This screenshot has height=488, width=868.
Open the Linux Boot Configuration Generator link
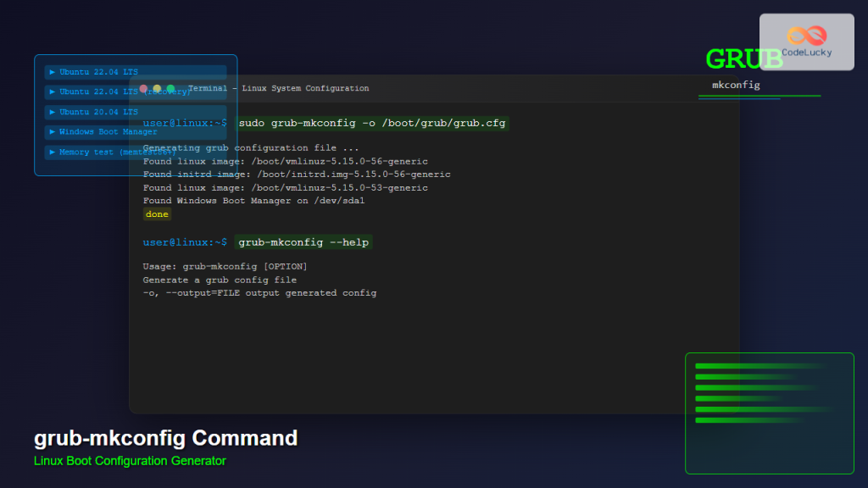(129, 461)
